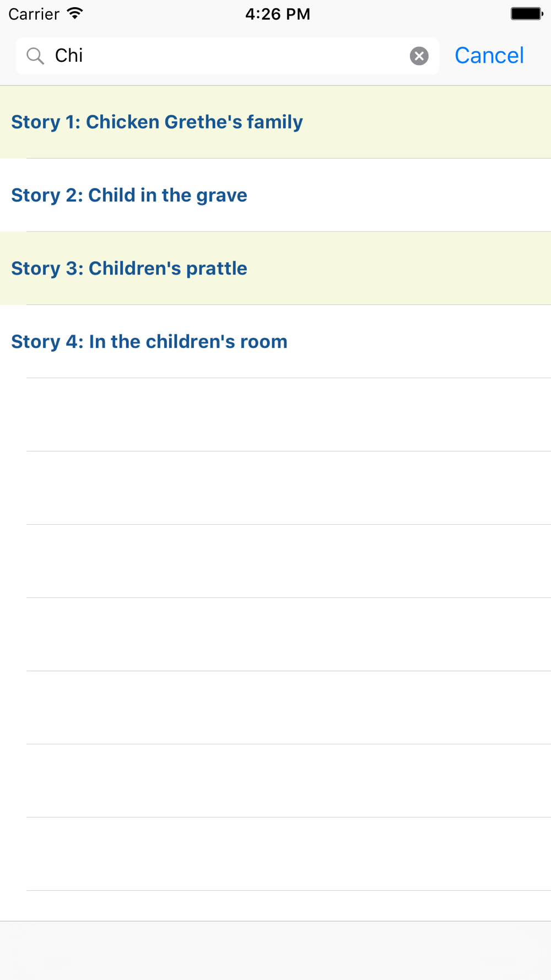
Task: Tap the battery icon in status bar
Action: [526, 14]
